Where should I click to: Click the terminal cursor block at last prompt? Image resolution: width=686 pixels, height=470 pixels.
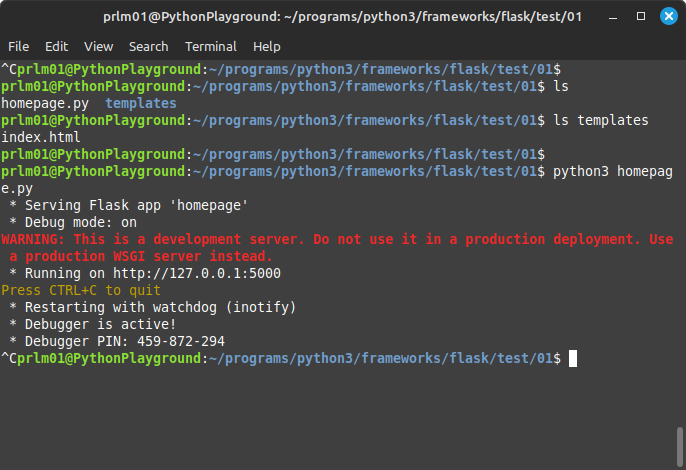[x=573, y=358]
